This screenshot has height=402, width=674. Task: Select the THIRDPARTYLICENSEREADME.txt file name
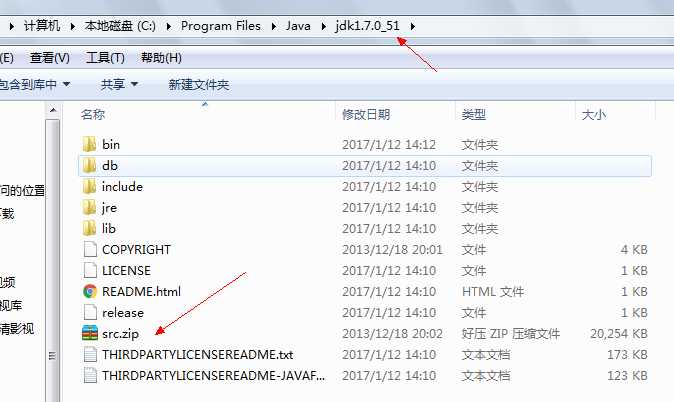click(x=198, y=355)
